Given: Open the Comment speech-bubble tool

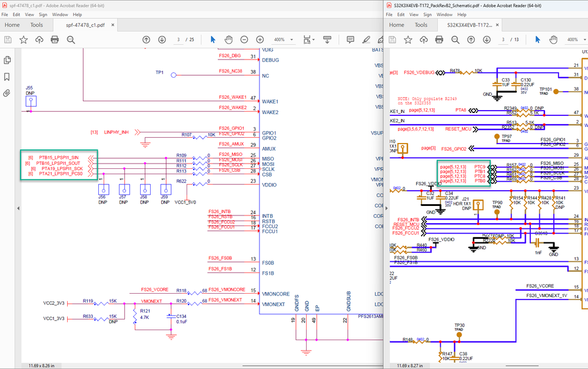Looking at the screenshot, I should coord(350,39).
